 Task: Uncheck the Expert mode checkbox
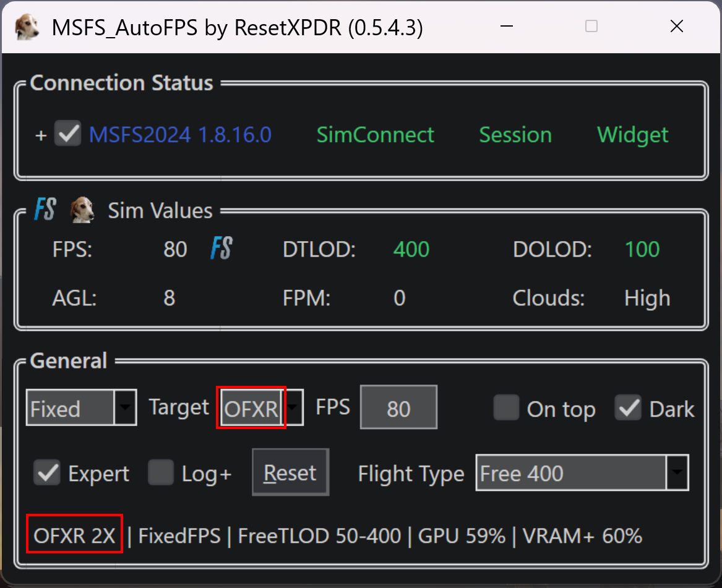pyautogui.click(x=47, y=472)
